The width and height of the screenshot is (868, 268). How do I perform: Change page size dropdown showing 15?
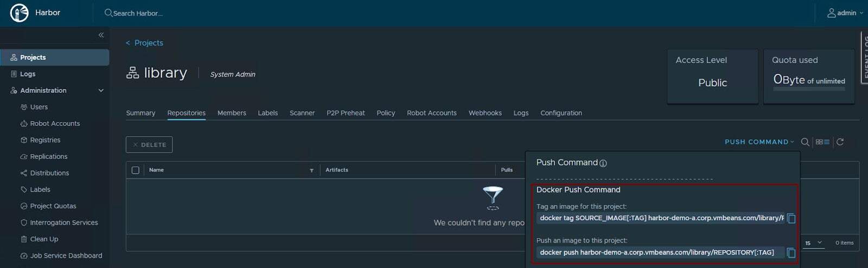(x=813, y=243)
